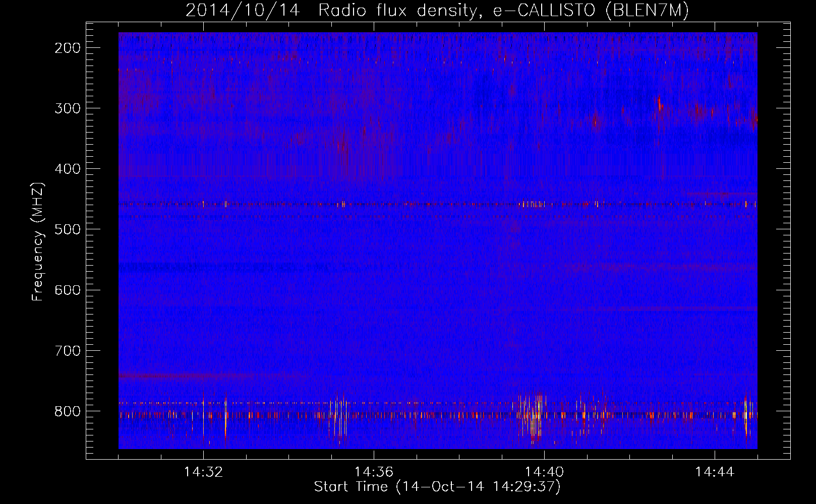Select the 400 frequency tick label

click(68, 169)
